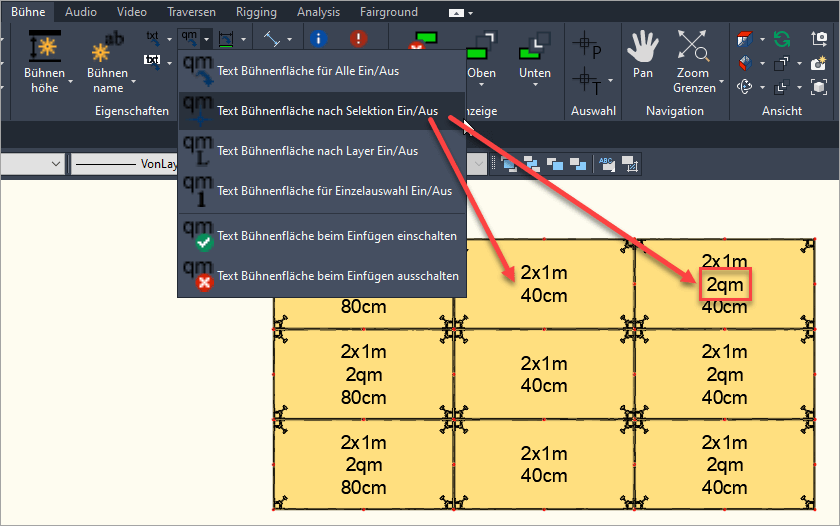Image resolution: width=840 pixels, height=526 pixels.
Task: Click the Unten send-to-bottom icon
Action: [x=535, y=46]
